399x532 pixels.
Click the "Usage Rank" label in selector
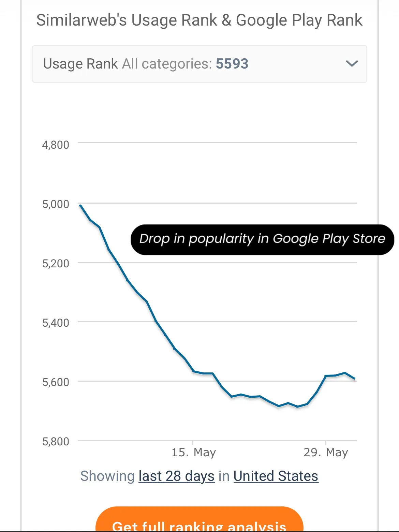(80, 64)
